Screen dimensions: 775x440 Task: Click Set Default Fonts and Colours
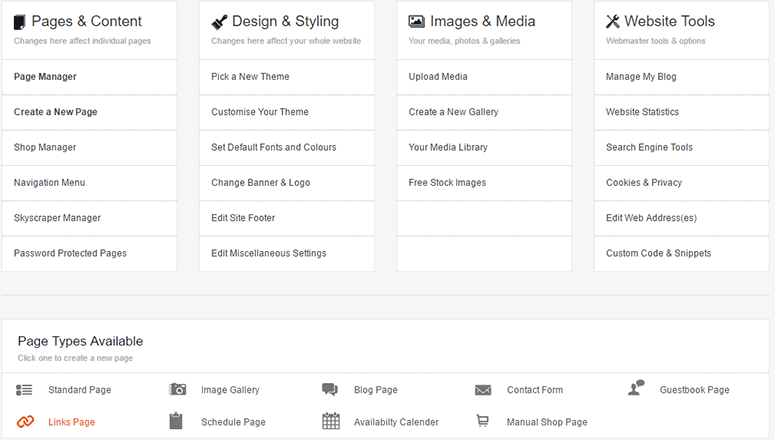(x=273, y=147)
